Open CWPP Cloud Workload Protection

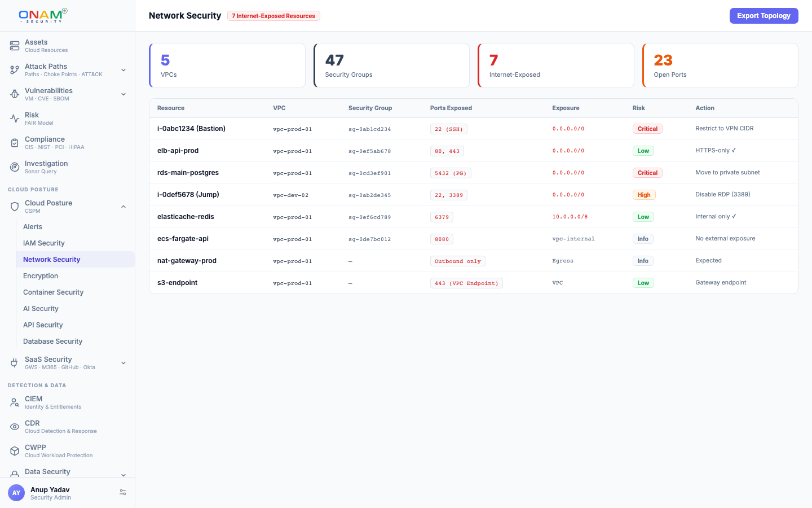pos(68,451)
